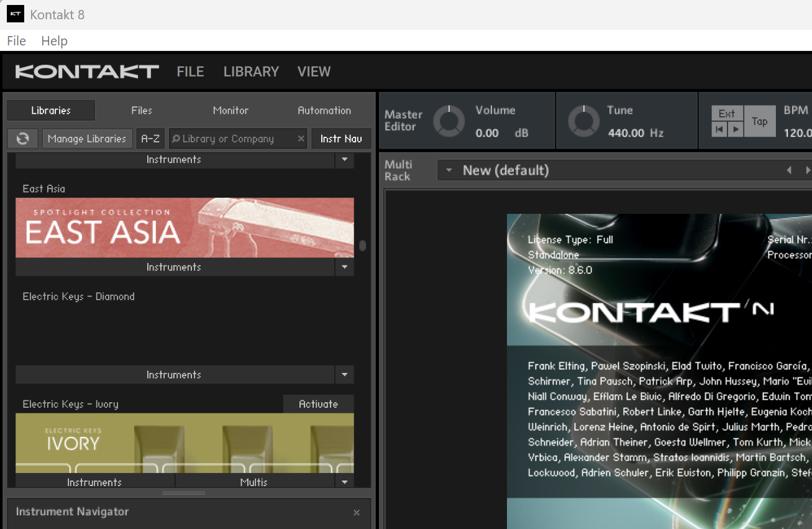812x529 pixels.
Task: Open Instruments under Electric Keys - Ivory
Action: (94, 482)
